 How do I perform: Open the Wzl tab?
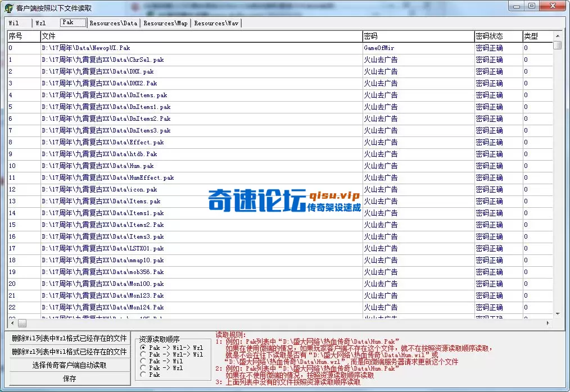click(x=40, y=23)
